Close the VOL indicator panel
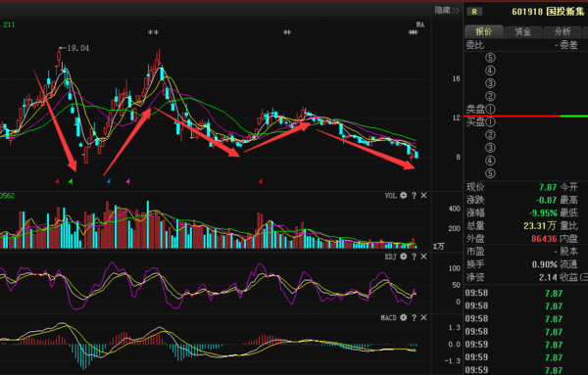 (423, 195)
